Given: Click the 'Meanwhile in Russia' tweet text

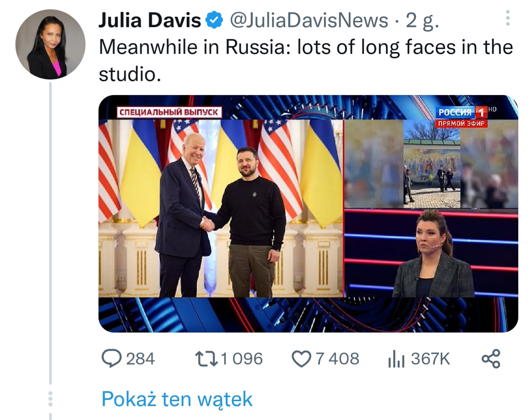Looking at the screenshot, I should pos(306,60).
